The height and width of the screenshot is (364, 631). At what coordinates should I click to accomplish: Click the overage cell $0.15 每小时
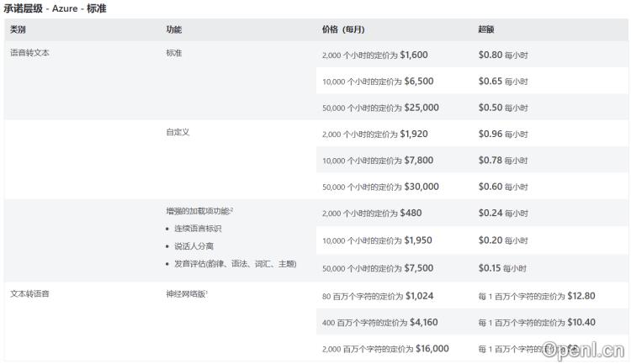[502, 268]
